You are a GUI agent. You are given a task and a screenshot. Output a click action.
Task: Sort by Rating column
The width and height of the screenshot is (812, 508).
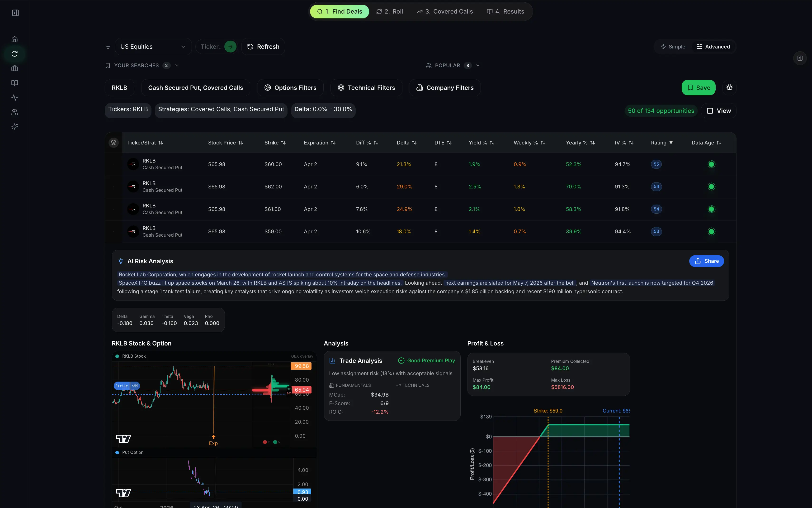click(662, 143)
